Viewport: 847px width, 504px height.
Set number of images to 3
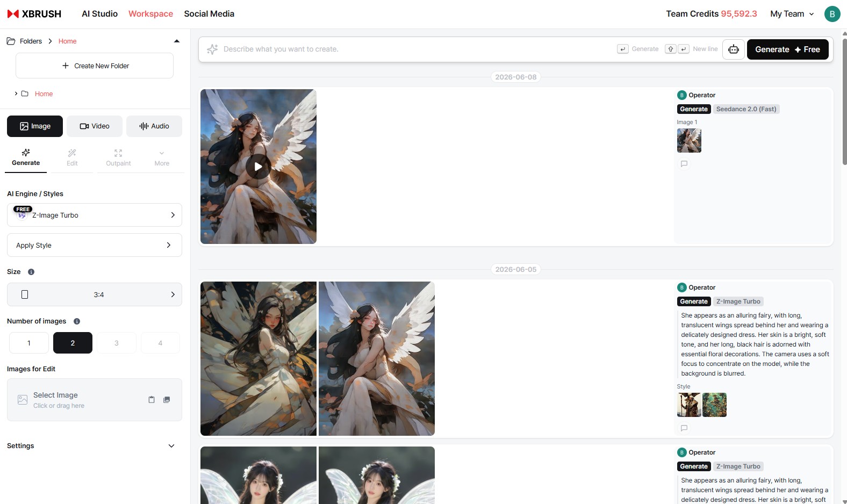click(x=117, y=343)
